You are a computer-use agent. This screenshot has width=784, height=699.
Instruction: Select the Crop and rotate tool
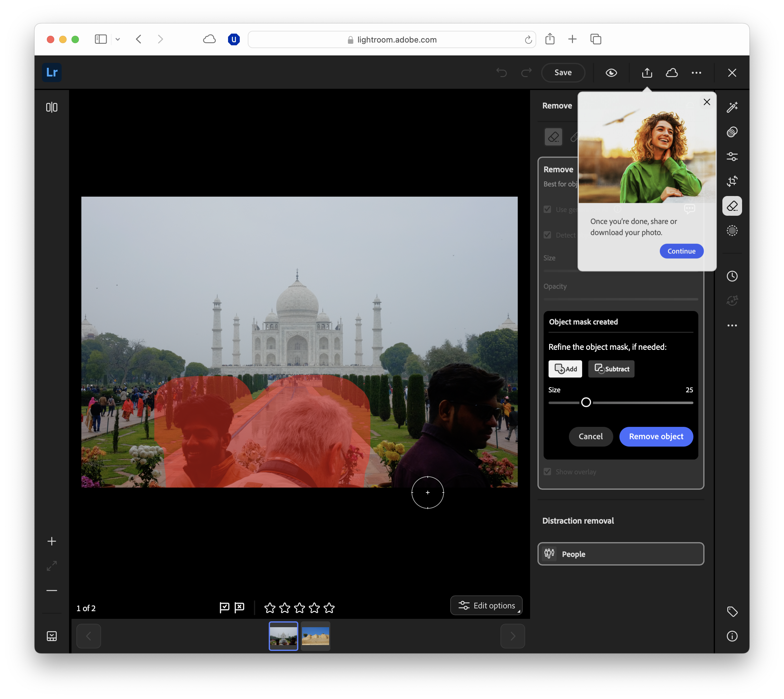[732, 181]
